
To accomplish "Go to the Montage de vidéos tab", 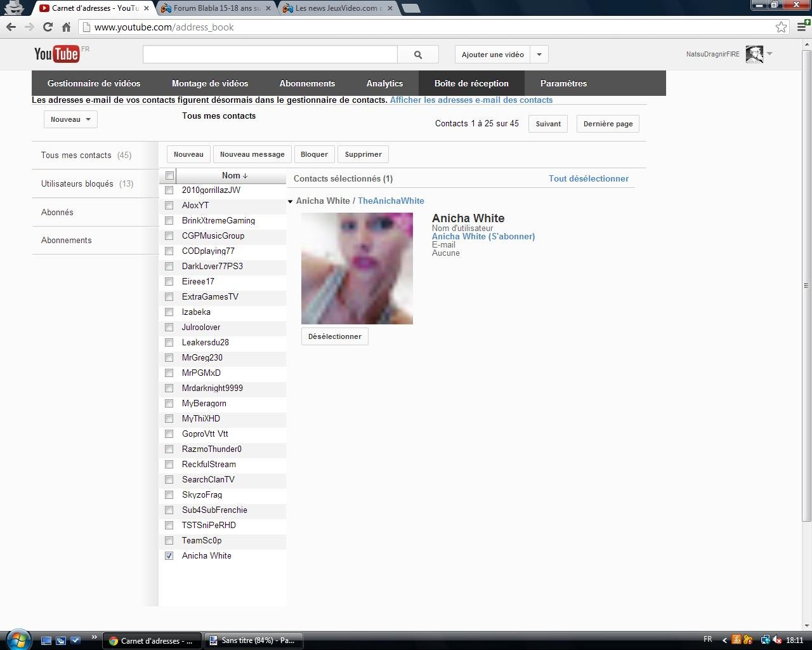I will [210, 83].
